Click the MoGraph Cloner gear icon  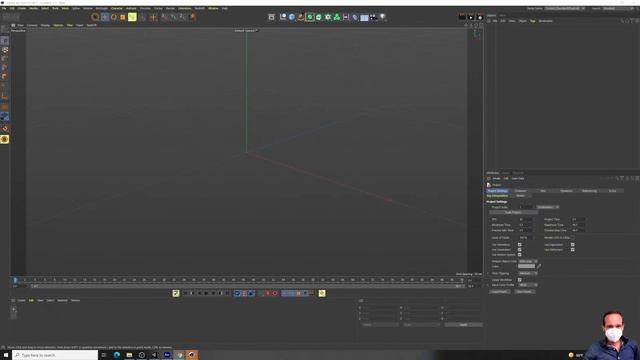click(x=328, y=17)
